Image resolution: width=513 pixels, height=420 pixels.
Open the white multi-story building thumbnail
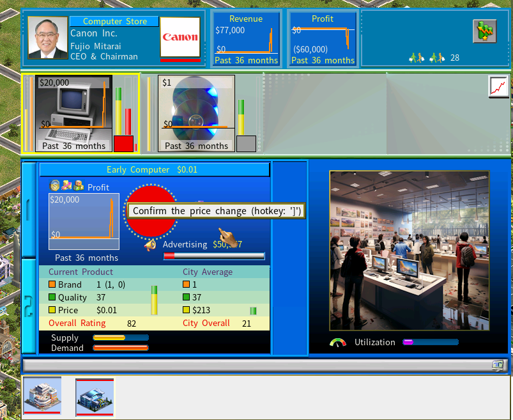click(x=42, y=396)
